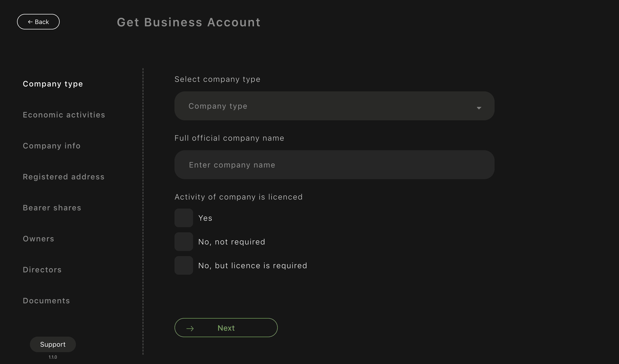Click the arrow icon on the Next button
The width and height of the screenshot is (619, 364).
(x=190, y=328)
